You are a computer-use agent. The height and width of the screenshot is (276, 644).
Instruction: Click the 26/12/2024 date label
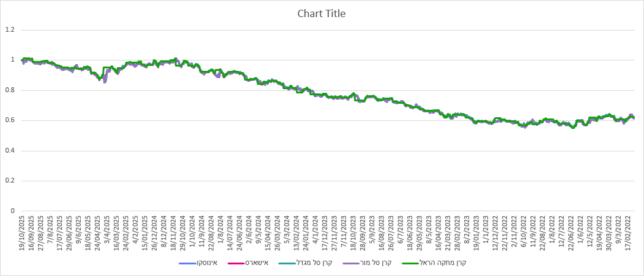155,233
